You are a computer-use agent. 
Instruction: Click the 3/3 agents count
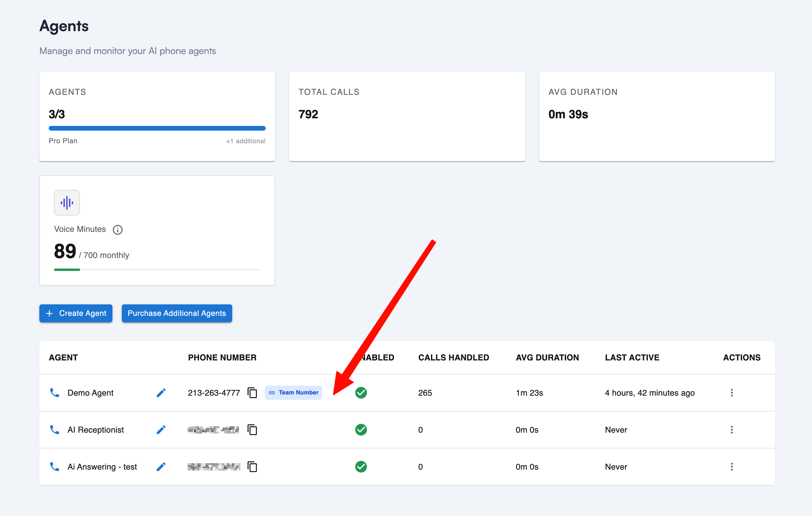[x=57, y=114]
